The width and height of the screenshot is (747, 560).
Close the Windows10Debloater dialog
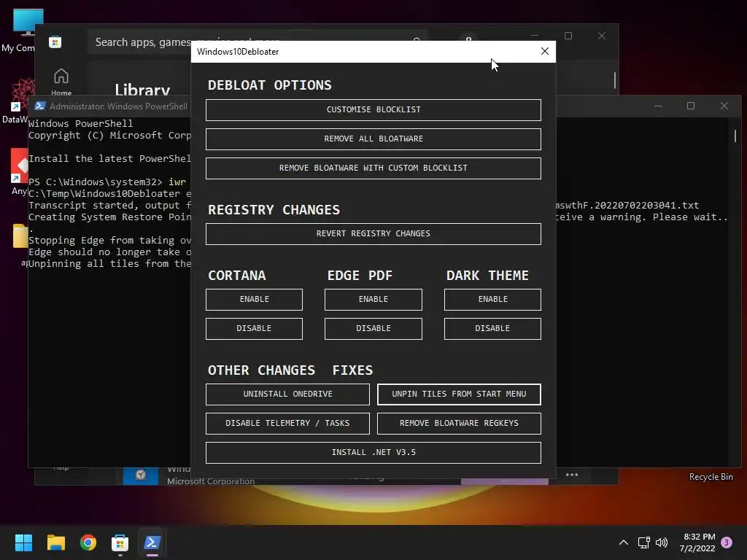click(544, 51)
